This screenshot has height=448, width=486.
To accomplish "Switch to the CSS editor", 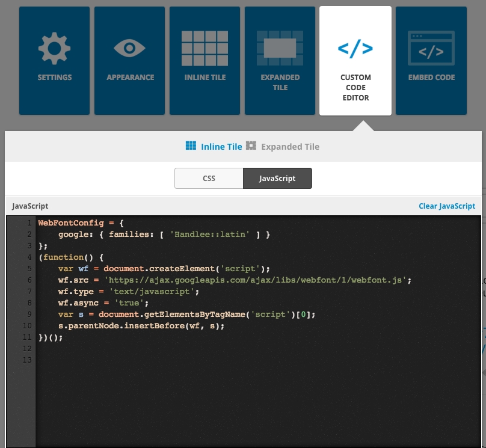I will click(209, 179).
